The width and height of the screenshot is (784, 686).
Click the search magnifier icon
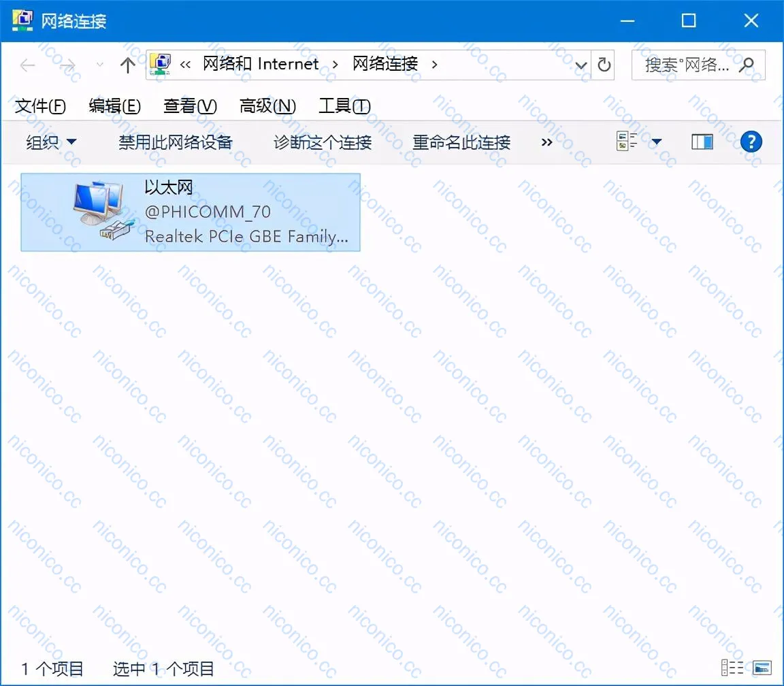click(x=747, y=65)
